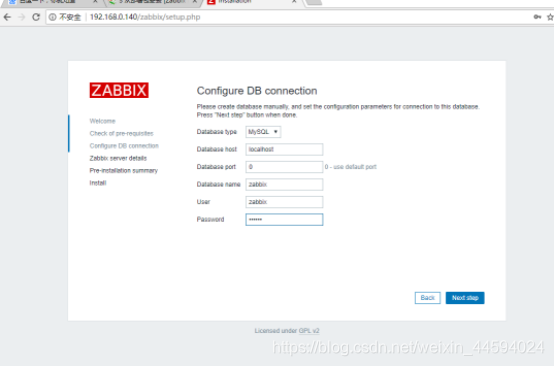Viewport: 554px width, 366px height.
Task: Click the 'Database name' label
Action: (x=218, y=184)
